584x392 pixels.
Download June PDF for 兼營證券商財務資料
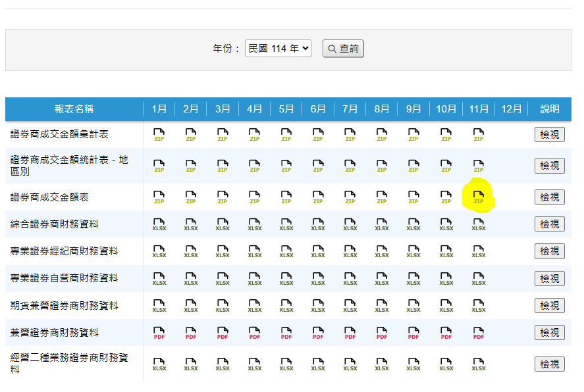pos(318,333)
